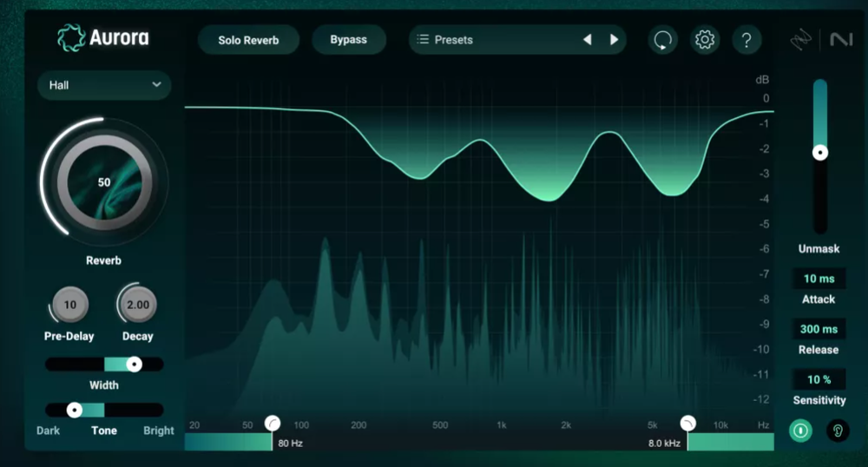Click the Sensitivity label
Image resolution: width=868 pixels, height=467 pixels.
[x=819, y=400]
